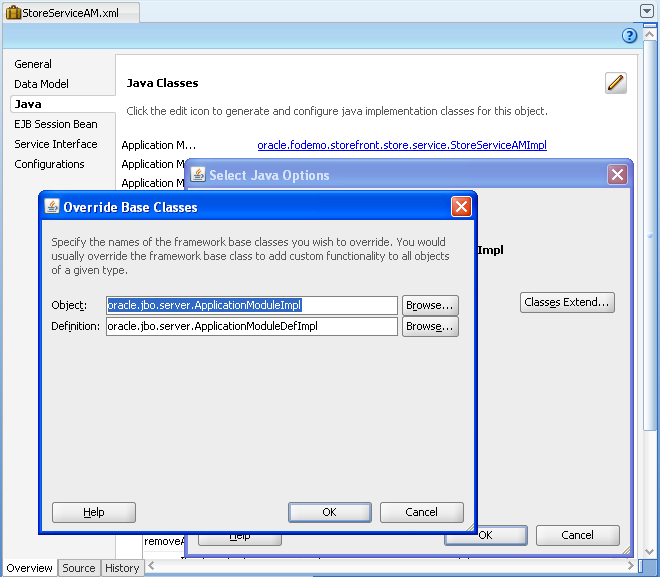
Task: Select the Configurations category
Action: (x=49, y=164)
